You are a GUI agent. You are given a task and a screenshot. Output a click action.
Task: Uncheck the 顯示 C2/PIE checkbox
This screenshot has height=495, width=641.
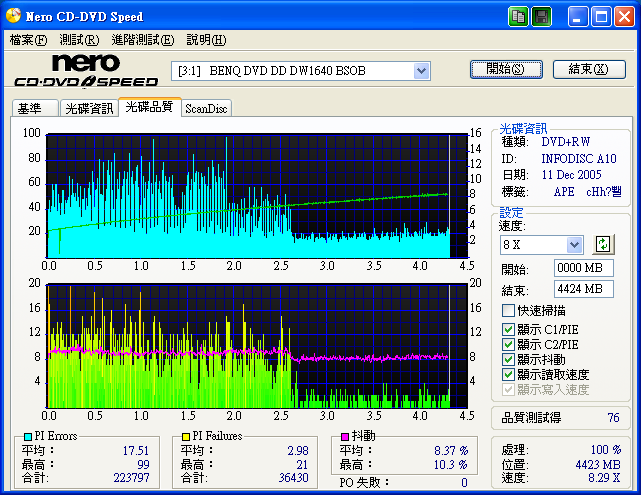point(508,345)
